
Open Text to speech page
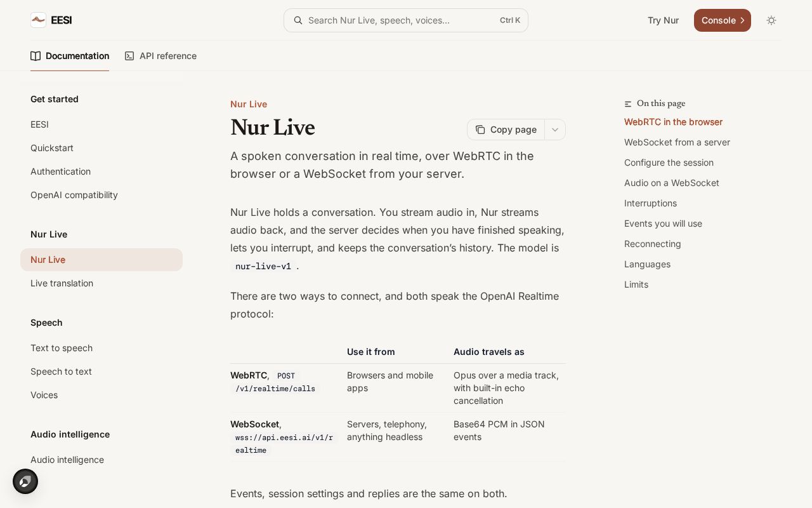point(101,348)
